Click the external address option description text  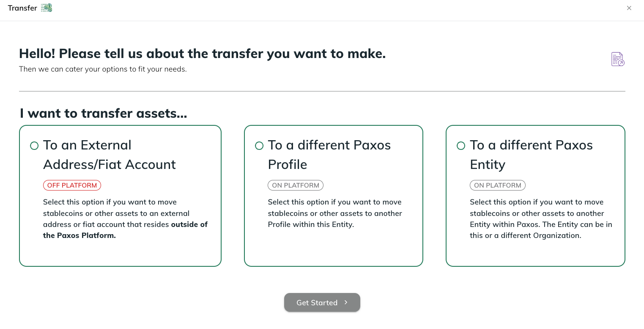125,218
